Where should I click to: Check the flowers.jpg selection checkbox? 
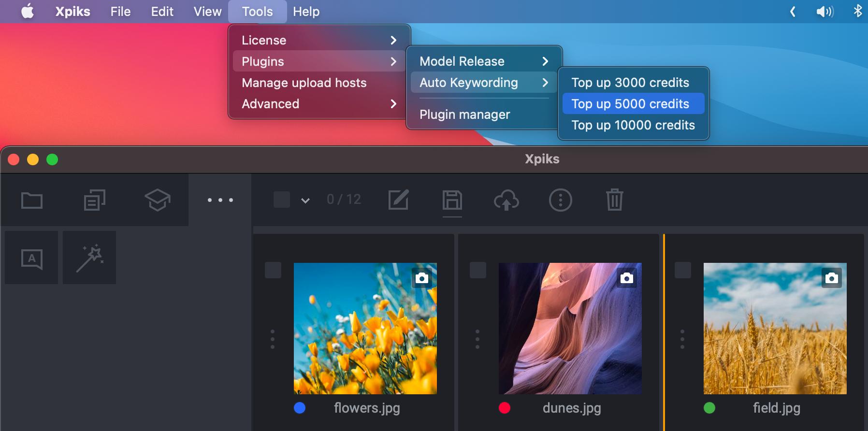[273, 270]
